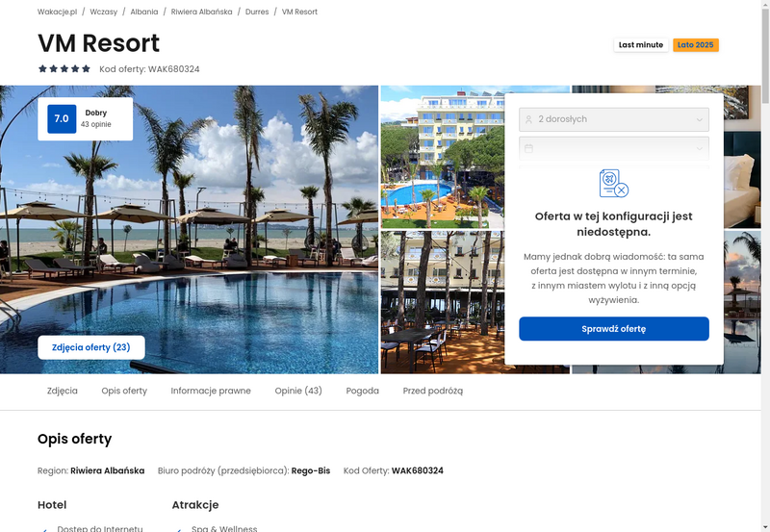Viewport: 770px width, 532px height.
Task: Click the five-star hotel rating icons
Action: pos(64,68)
